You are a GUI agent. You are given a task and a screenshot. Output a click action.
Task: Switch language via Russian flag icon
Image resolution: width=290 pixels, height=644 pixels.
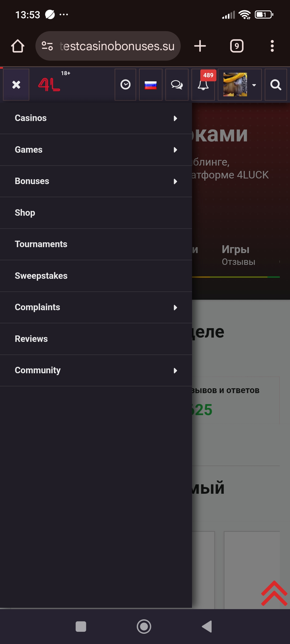(x=151, y=85)
